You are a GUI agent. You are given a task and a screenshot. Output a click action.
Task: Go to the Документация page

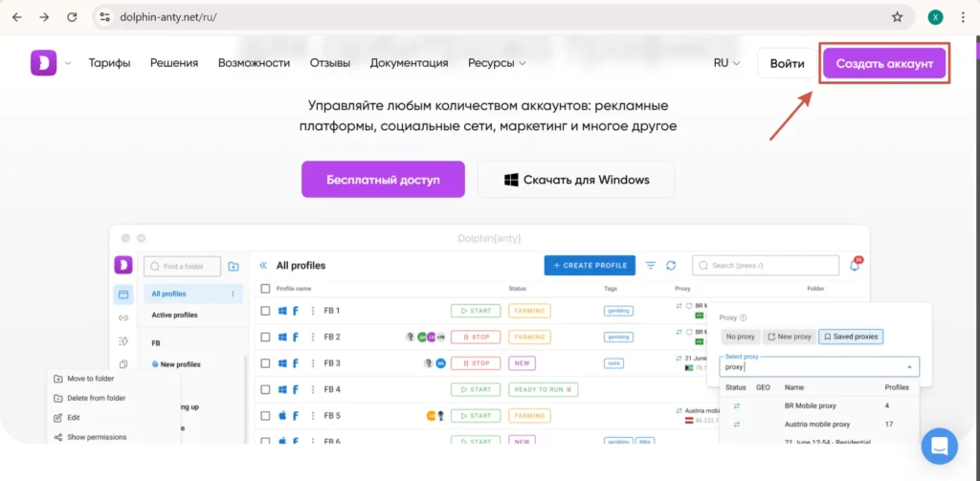(x=409, y=63)
